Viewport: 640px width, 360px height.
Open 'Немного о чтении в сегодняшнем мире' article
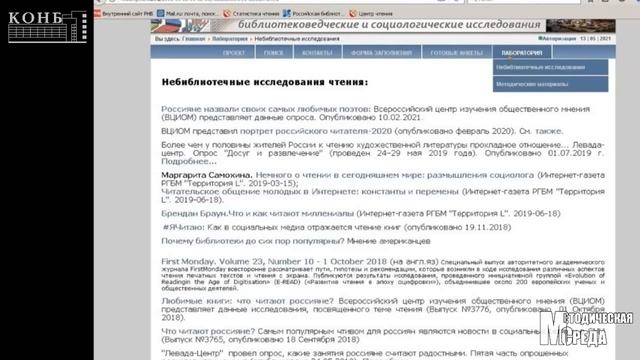(x=395, y=175)
